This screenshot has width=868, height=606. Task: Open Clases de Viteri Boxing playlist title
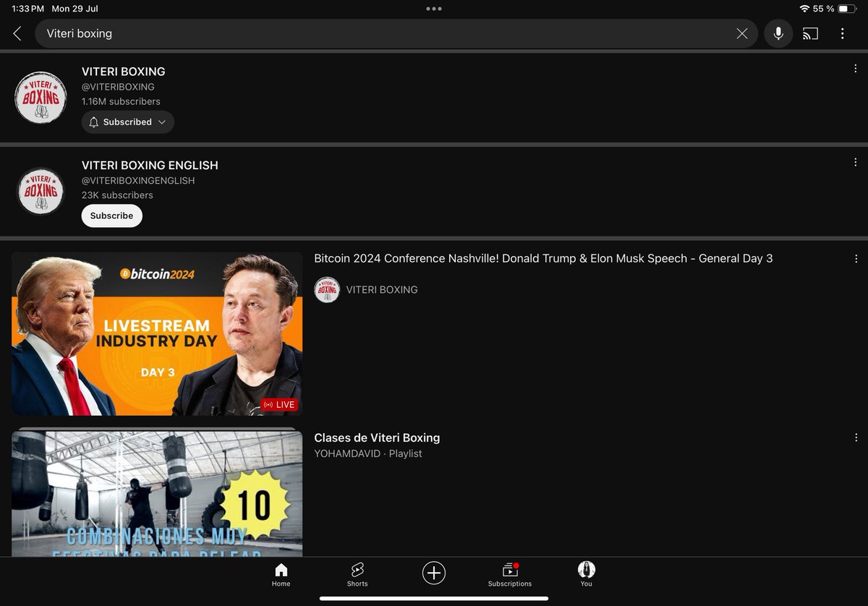(x=377, y=438)
